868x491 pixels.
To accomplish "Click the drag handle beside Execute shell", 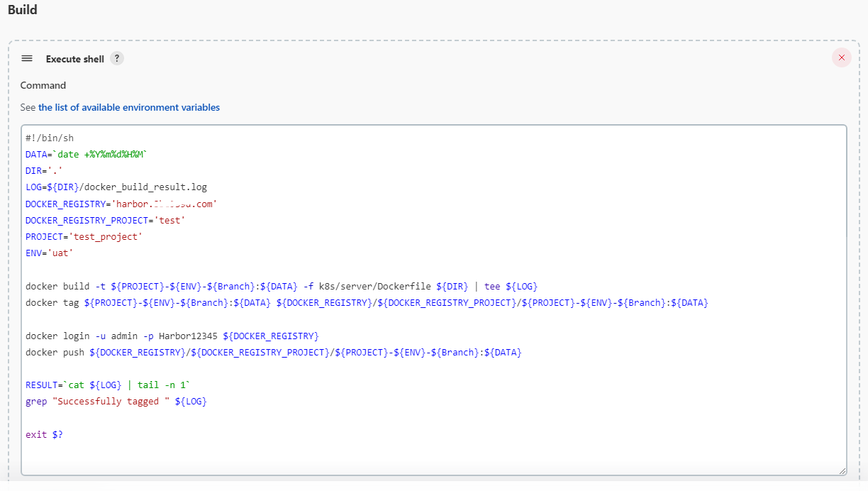I will (27, 58).
